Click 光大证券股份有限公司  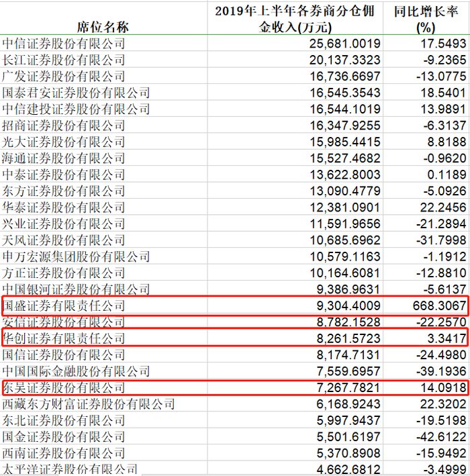point(64,142)
